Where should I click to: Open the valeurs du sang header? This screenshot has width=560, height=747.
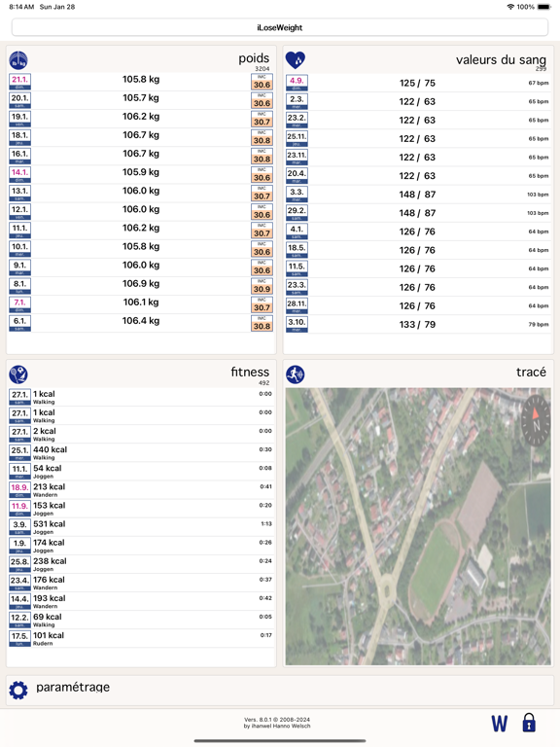501,59
